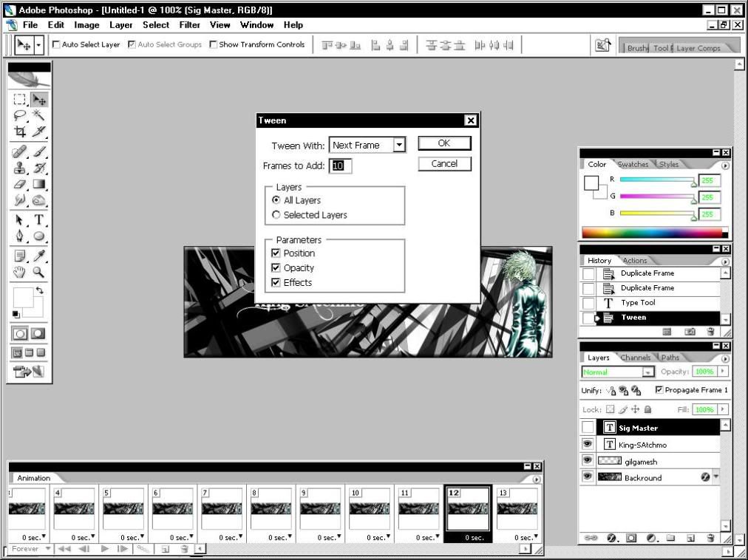Uncheck the Opacity parameter

click(x=276, y=267)
